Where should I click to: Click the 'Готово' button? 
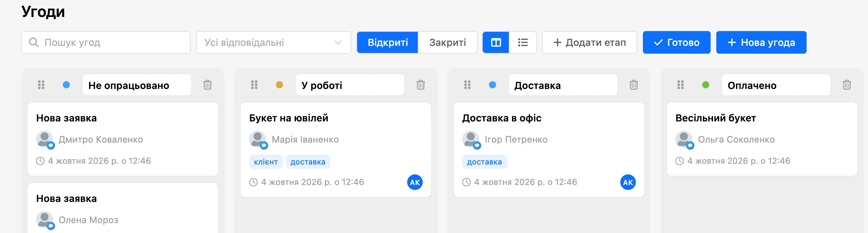[x=677, y=42]
